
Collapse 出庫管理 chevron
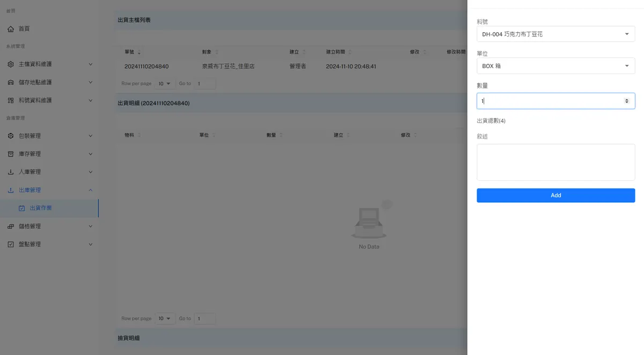[90, 190]
